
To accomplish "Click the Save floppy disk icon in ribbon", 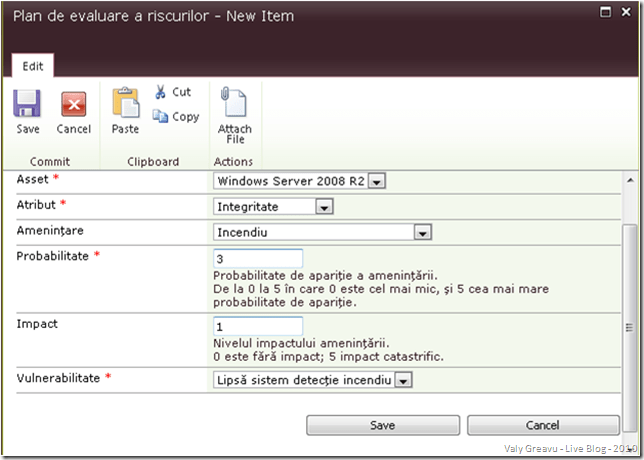I will click(x=27, y=105).
